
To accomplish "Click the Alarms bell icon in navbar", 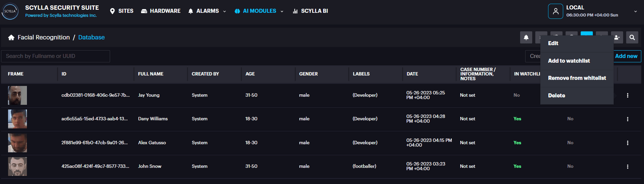I will tap(191, 11).
